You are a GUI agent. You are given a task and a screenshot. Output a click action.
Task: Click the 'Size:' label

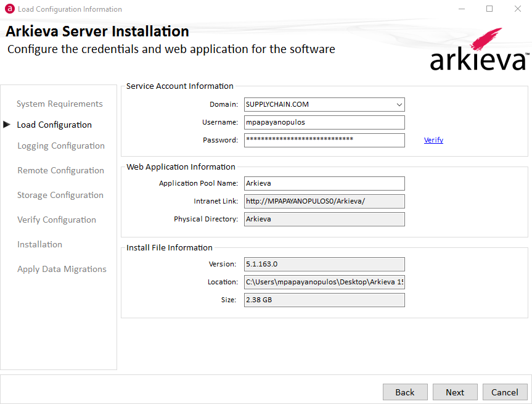pyautogui.click(x=228, y=300)
